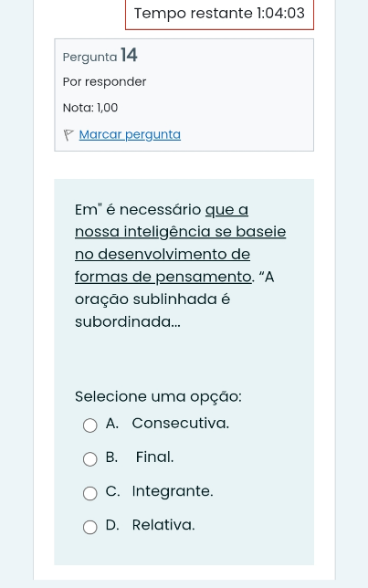Click the Pergunta heading text

coord(90,58)
